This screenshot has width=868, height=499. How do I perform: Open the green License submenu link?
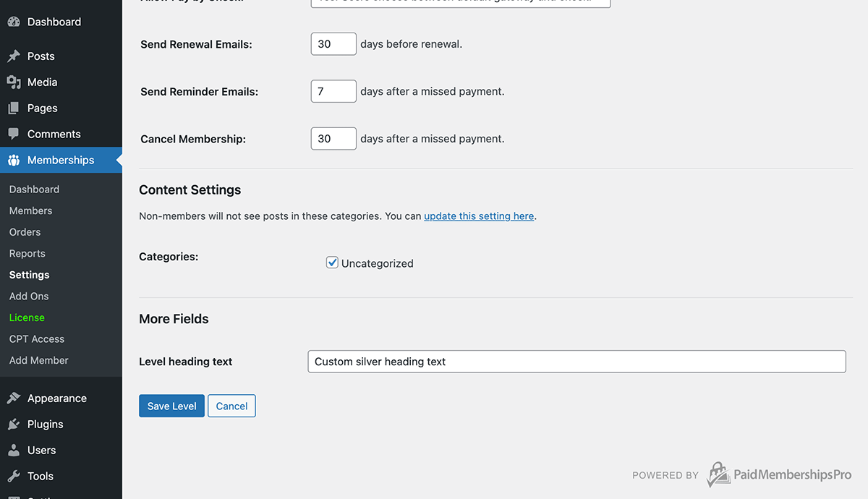(27, 317)
